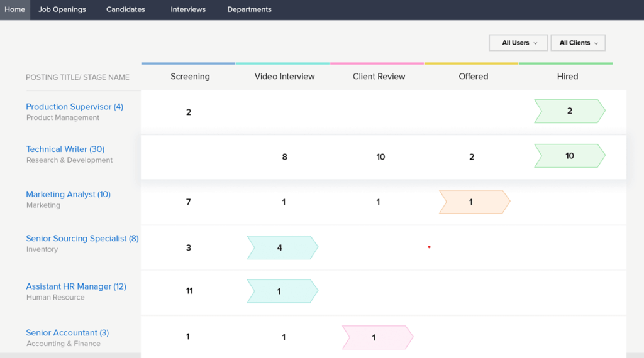Click Hired arrow badge showing 10
The height and width of the screenshot is (358, 644).
pos(570,156)
